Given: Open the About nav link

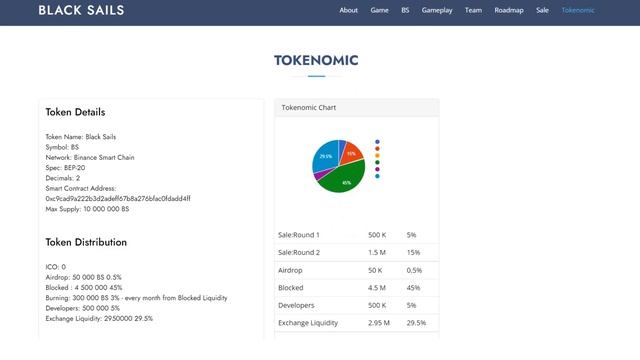Looking at the screenshot, I should pyautogui.click(x=348, y=10).
